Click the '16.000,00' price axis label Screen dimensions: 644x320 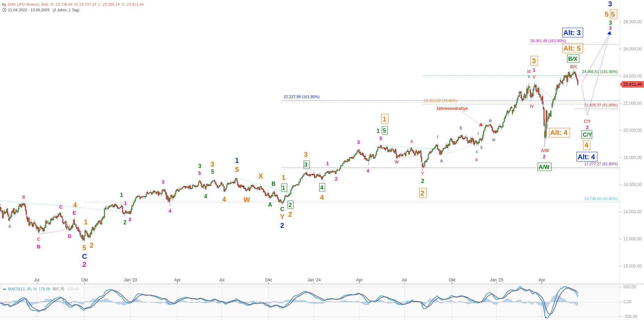633,185
